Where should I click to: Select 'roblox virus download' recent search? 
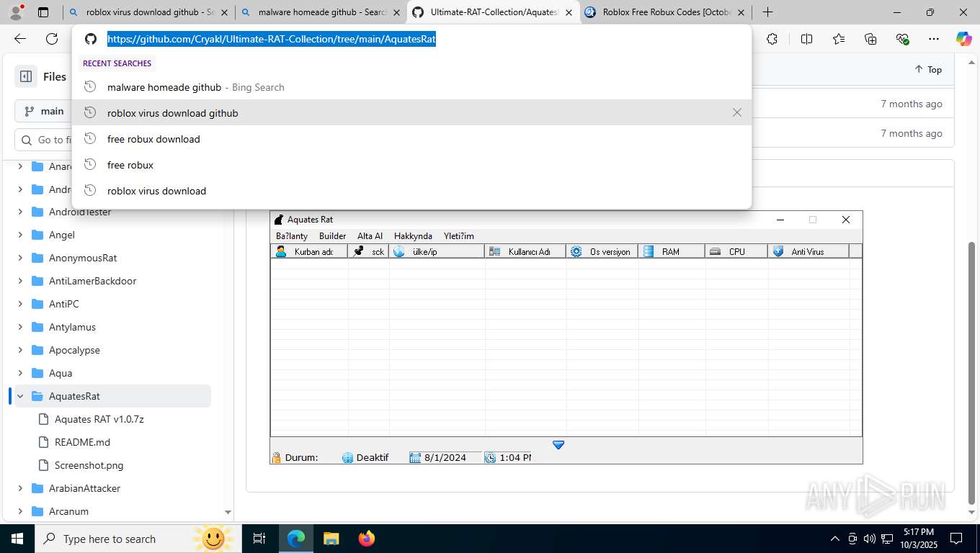coord(411,191)
